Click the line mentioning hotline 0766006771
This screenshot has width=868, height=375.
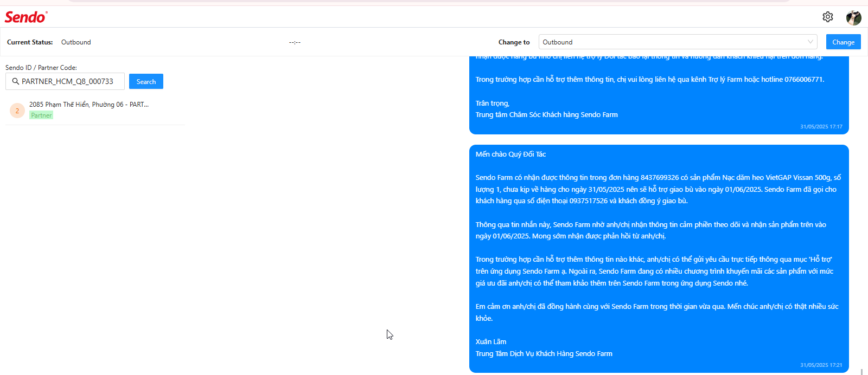650,80
